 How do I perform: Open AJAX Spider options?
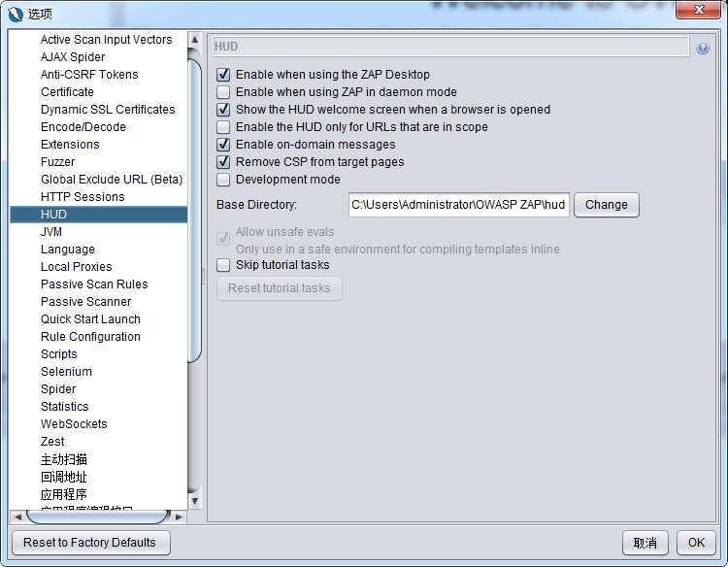(x=73, y=57)
